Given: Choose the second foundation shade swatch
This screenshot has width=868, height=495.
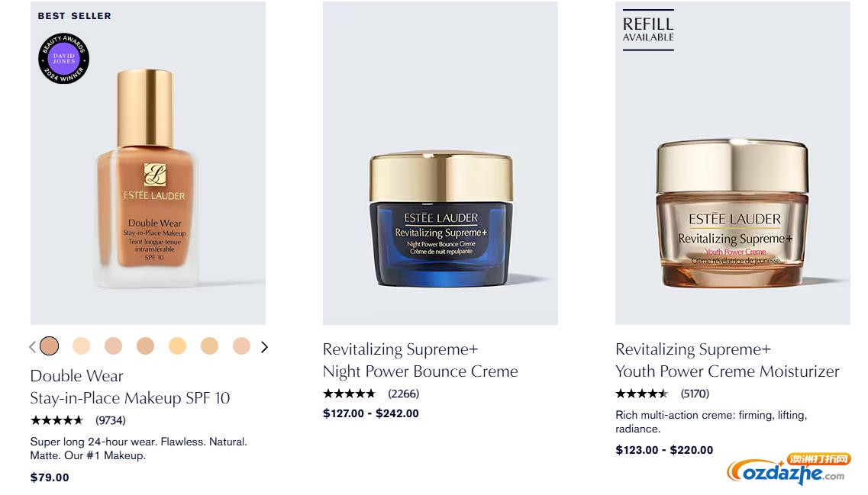Looking at the screenshot, I should 81,346.
